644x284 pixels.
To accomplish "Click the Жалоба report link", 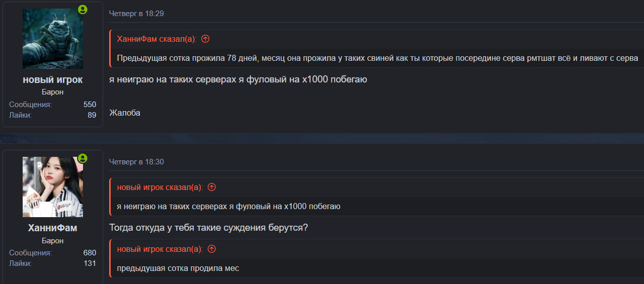I will click(125, 113).
